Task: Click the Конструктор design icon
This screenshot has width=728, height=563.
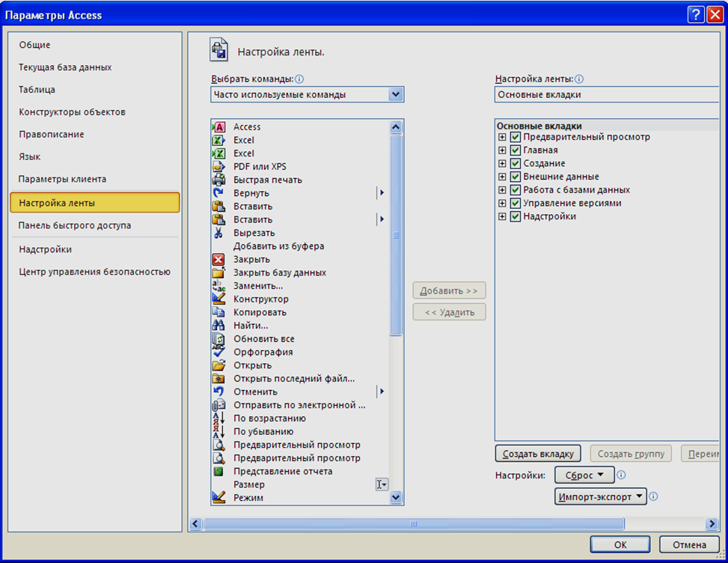Action: pos(218,299)
